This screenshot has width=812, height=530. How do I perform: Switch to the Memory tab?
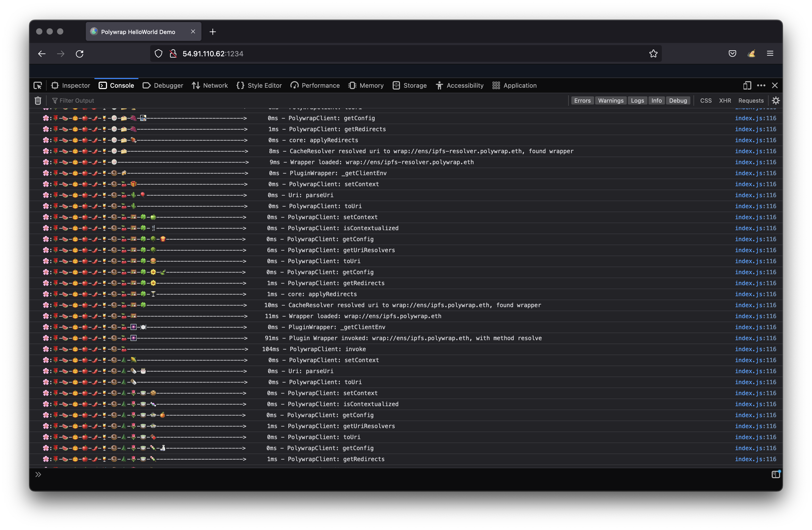click(x=366, y=85)
